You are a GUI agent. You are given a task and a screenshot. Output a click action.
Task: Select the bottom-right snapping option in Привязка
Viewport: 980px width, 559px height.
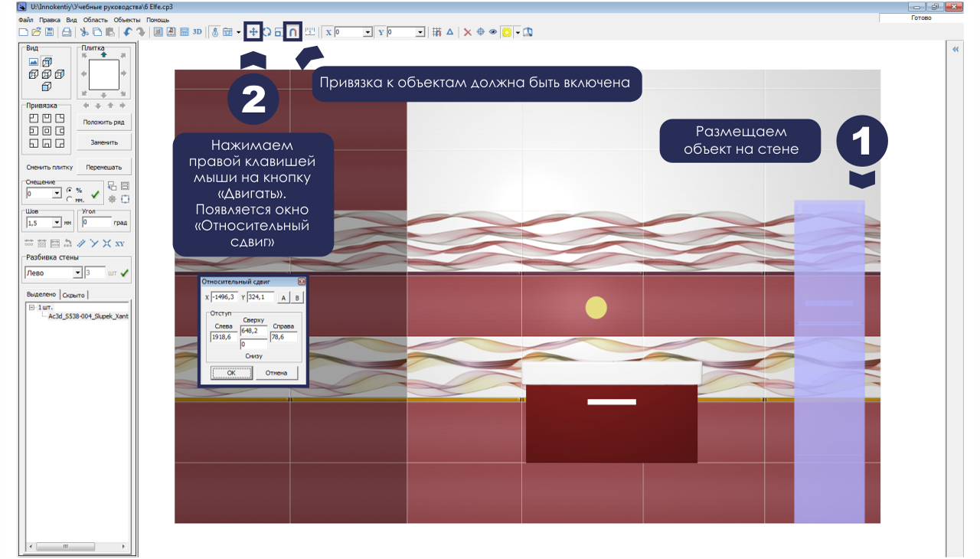point(60,143)
